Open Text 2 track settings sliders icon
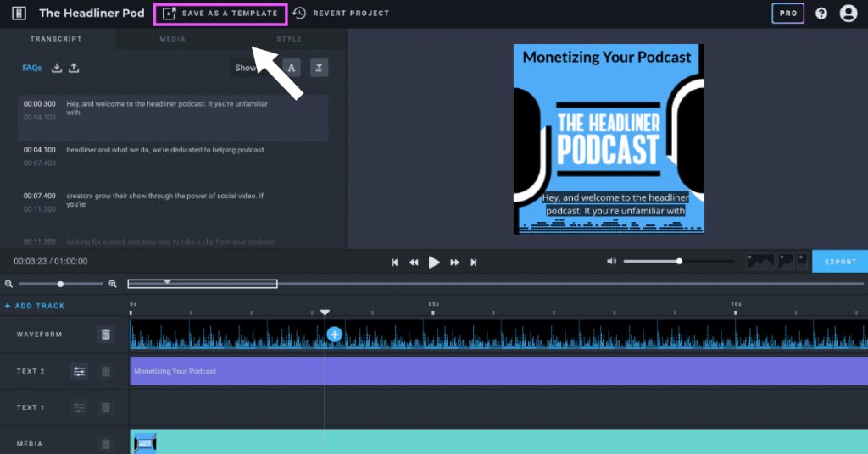Image resolution: width=868 pixels, height=454 pixels. pyautogui.click(x=79, y=371)
